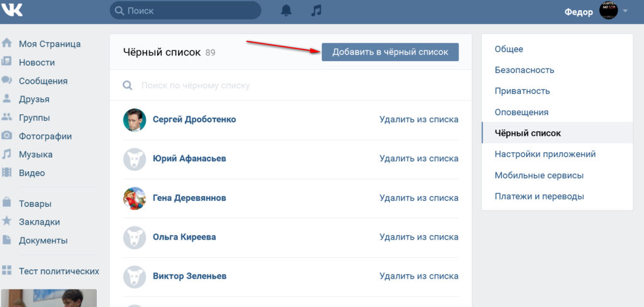
Task: Open Виктор Зеленьев's default avatar
Action: coord(135,277)
